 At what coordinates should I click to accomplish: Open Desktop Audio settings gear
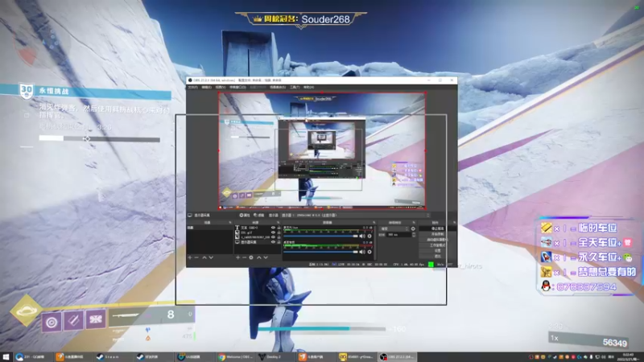point(369,252)
